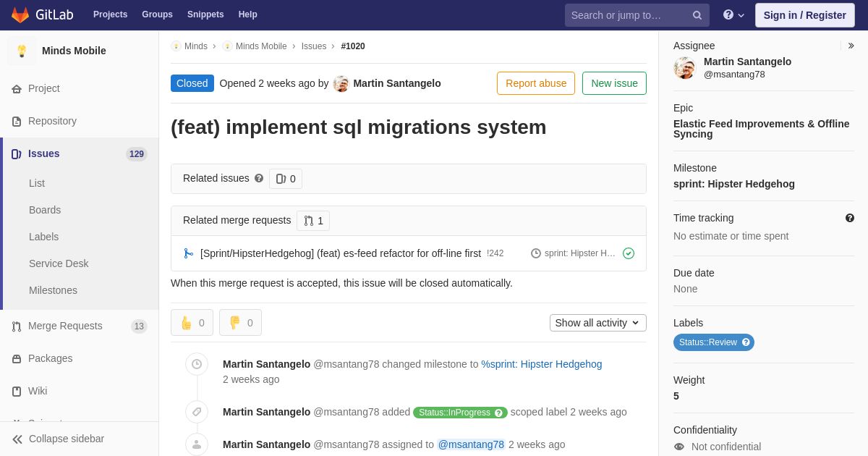868x456 pixels.
Task: Open Elastic Feed Improvements epic link
Action: [762, 129]
